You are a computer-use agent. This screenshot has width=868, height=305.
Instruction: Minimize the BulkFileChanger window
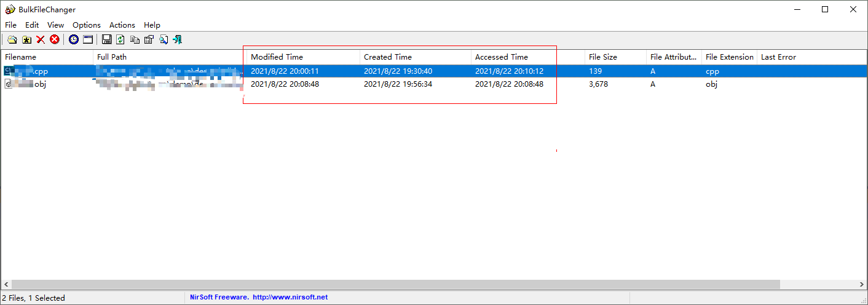coord(797,9)
